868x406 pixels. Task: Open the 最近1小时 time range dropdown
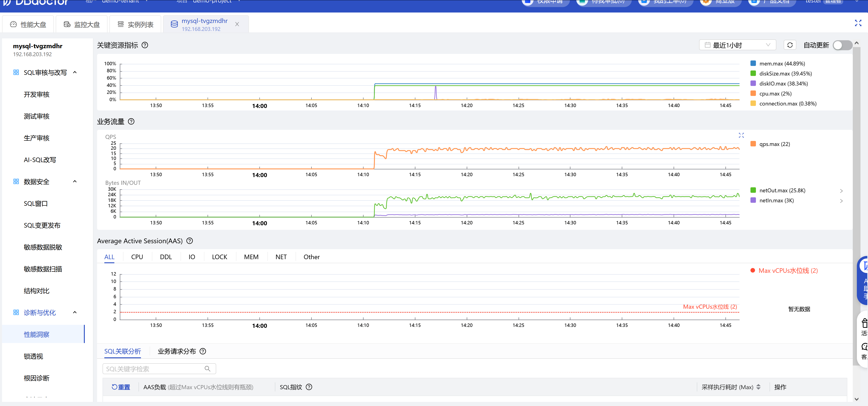pyautogui.click(x=737, y=45)
